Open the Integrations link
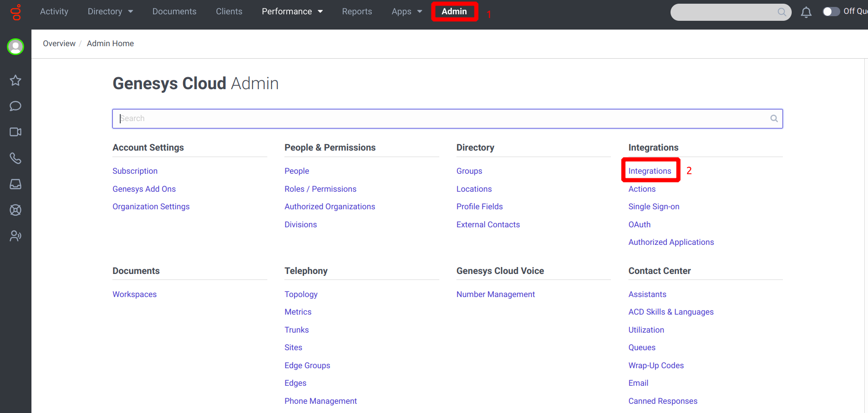Viewport: 868px width, 413px height. (650, 171)
